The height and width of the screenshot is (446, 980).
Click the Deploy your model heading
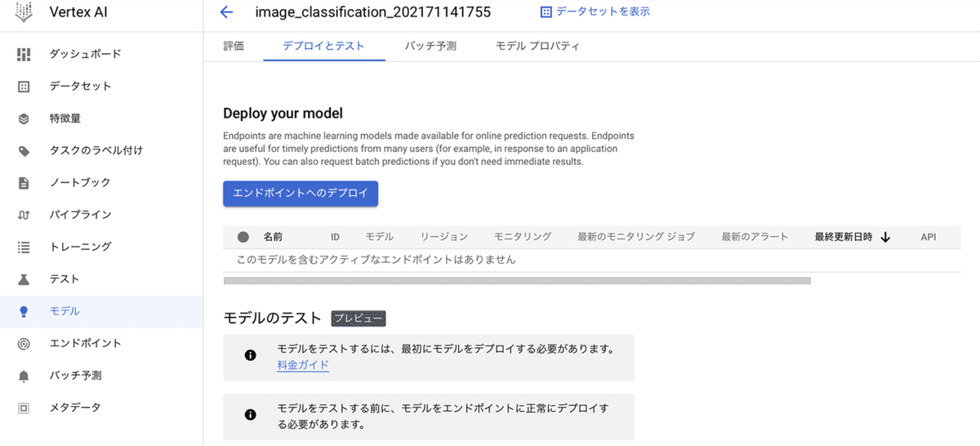[x=283, y=114]
